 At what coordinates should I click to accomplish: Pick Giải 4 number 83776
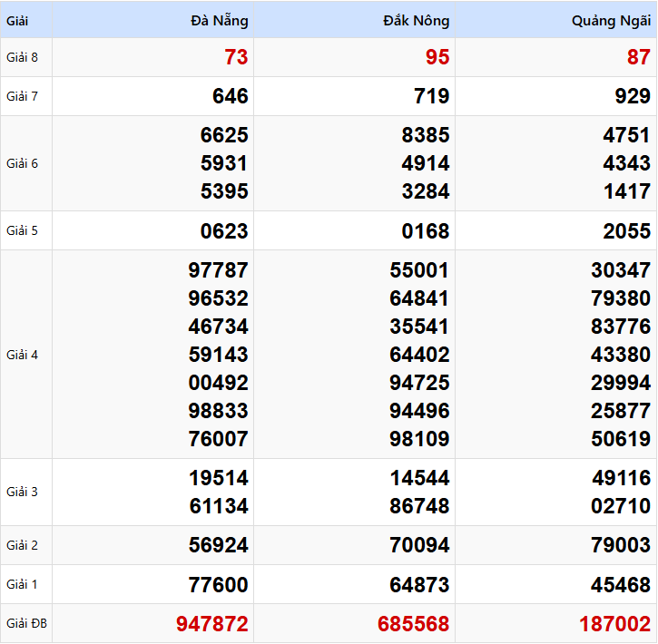coord(621,327)
